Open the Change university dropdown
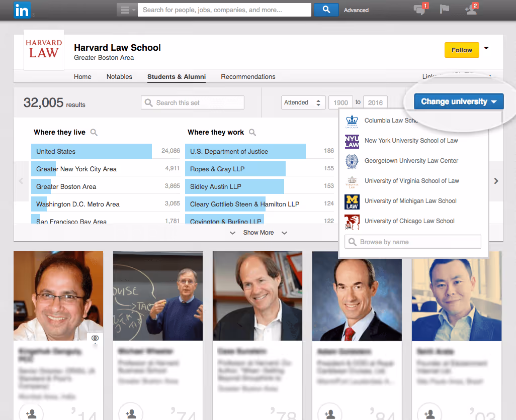This screenshot has height=420, width=516. 459,101
